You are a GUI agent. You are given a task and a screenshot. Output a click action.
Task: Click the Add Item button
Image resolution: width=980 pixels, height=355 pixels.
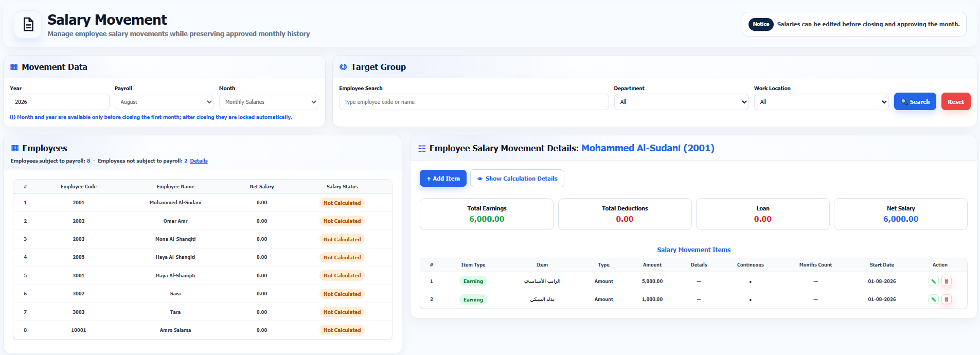(443, 179)
